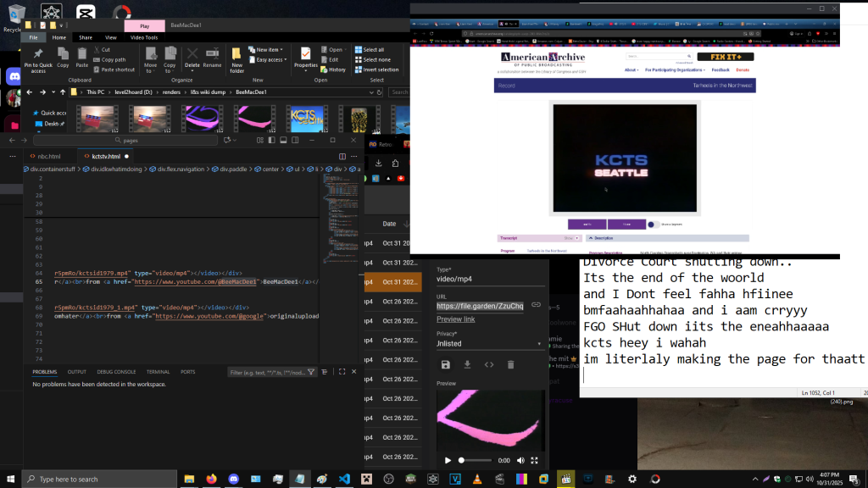Open the KCTS Seattle video thumbnail file

pyautogui.click(x=307, y=119)
